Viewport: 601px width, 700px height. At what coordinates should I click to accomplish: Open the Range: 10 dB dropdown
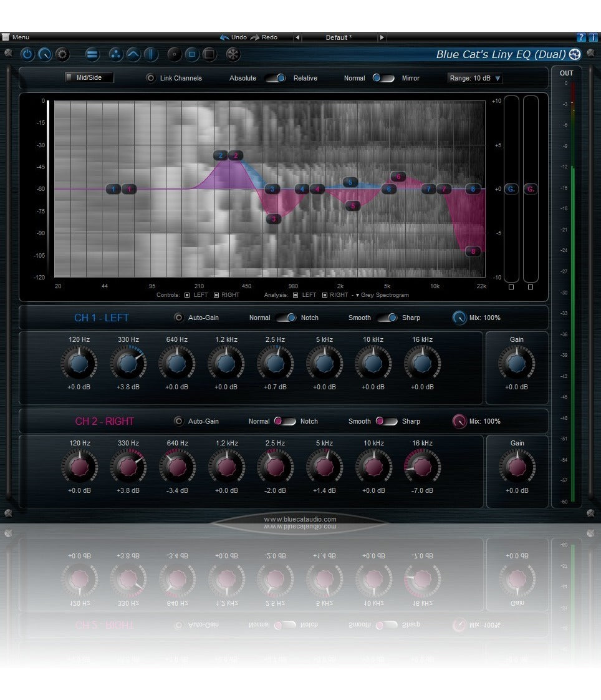point(475,78)
